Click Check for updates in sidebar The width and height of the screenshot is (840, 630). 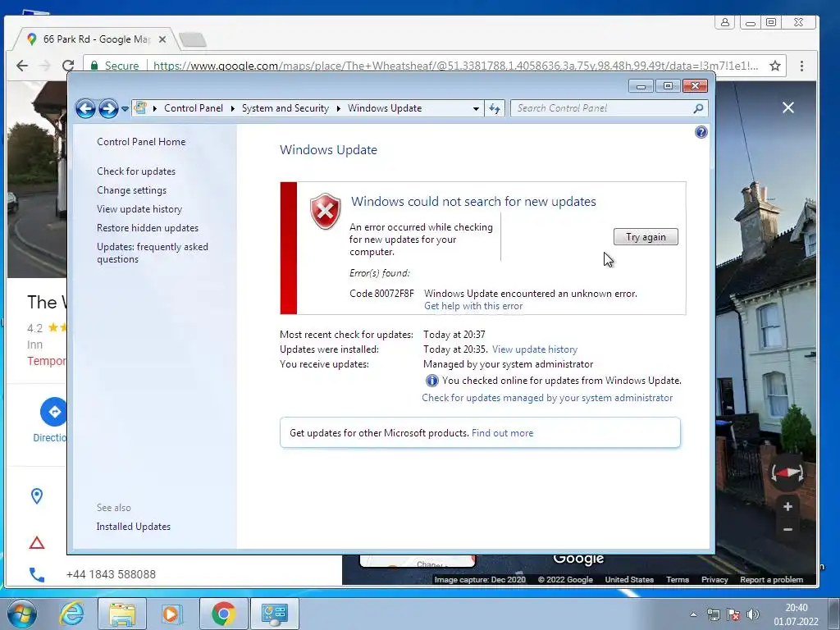[136, 171]
